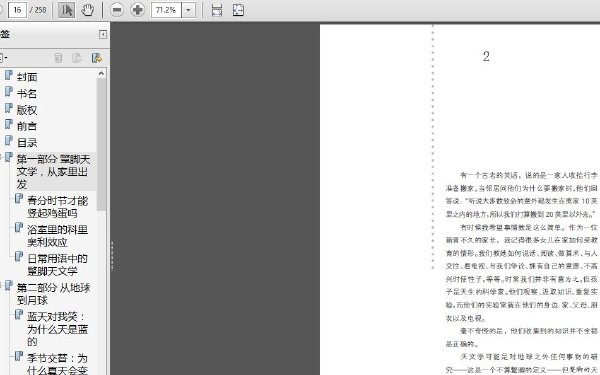Click the bookmarks list scroll-up arrow
Viewport: 600px width, 375px height.
coord(101,73)
